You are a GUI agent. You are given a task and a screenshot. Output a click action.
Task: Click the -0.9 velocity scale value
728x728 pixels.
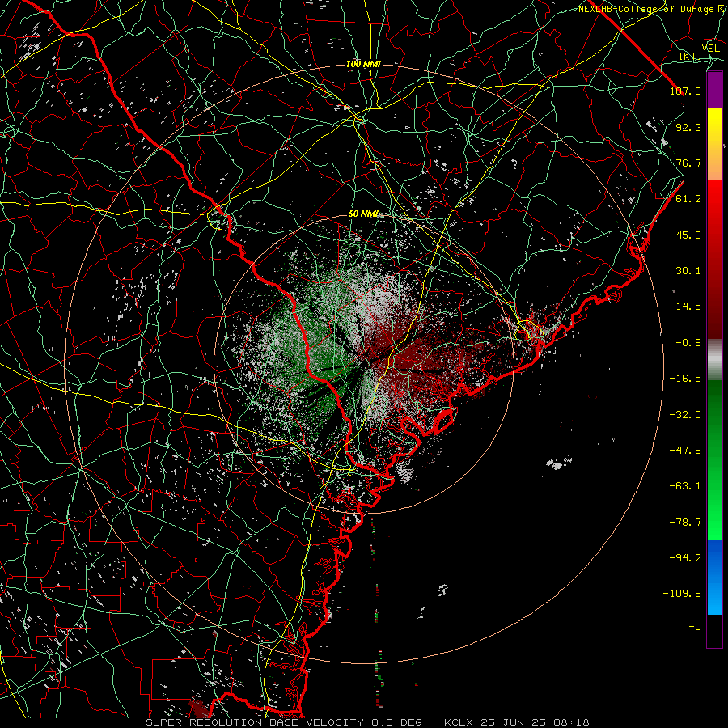(688, 343)
